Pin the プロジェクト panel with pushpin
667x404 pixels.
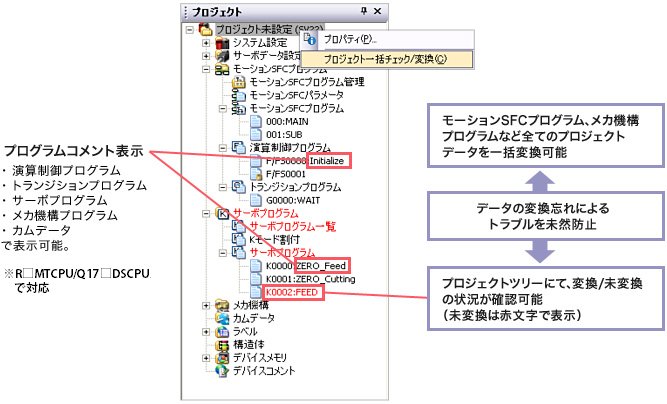362,10
